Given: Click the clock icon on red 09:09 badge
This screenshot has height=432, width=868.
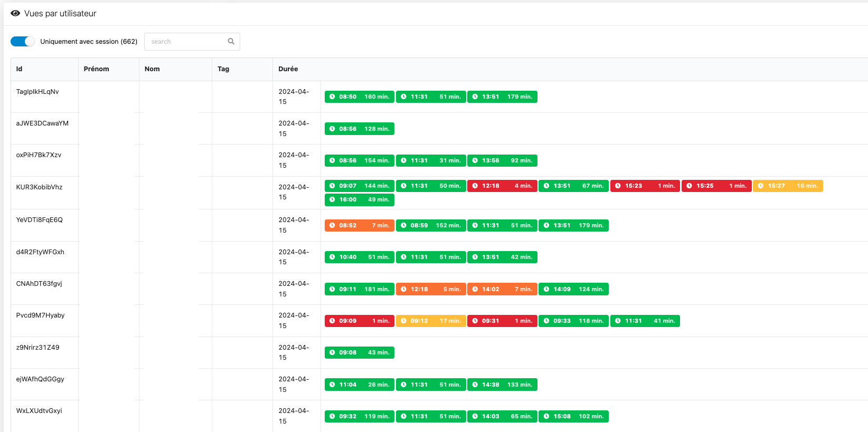Looking at the screenshot, I should click(x=332, y=321).
